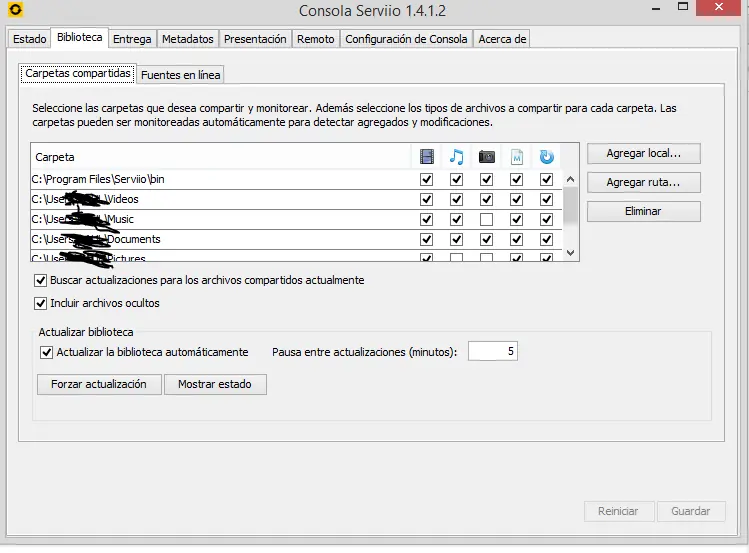Click the Guardar button

point(691,511)
